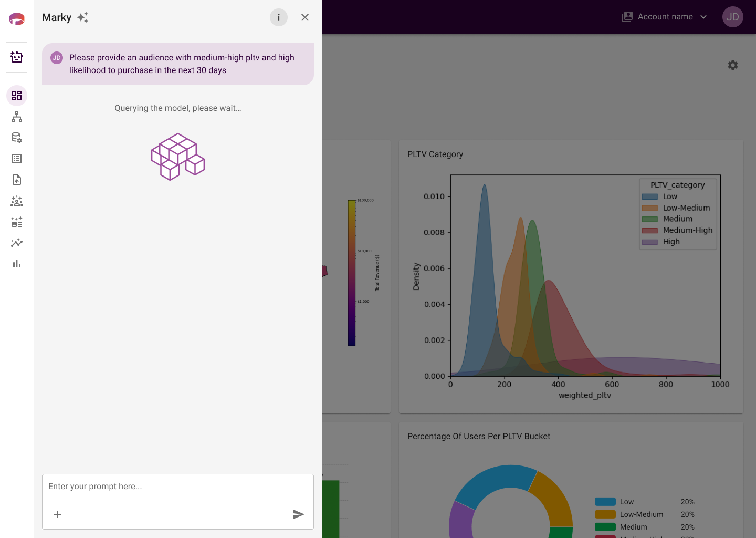
Task: Click the Marky robot assistant sidebar icon
Action: pos(17,57)
